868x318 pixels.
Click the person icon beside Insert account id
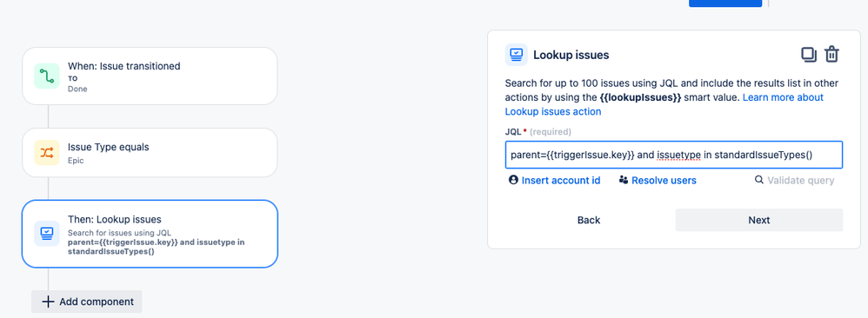click(513, 181)
